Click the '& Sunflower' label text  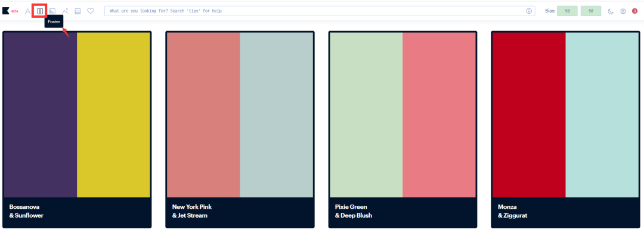pos(26,215)
